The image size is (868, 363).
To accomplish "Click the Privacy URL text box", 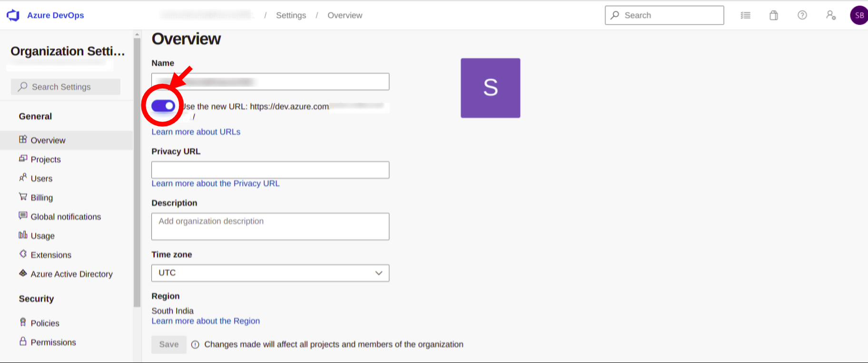I will coord(270,170).
